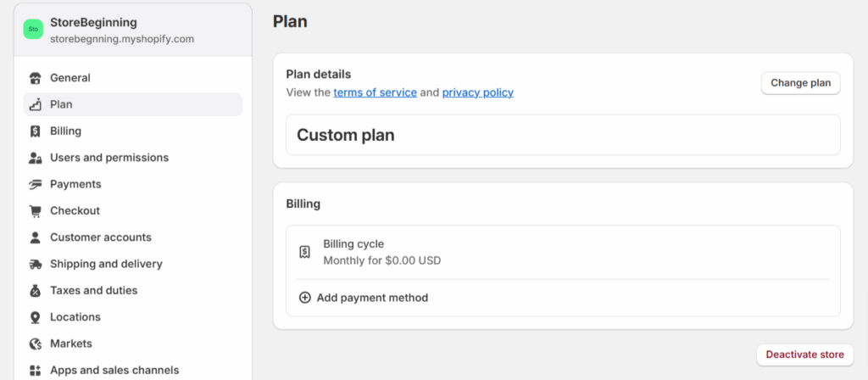The image size is (868, 380).
Task: Click the Billing cycle receipt icon
Action: (305, 252)
